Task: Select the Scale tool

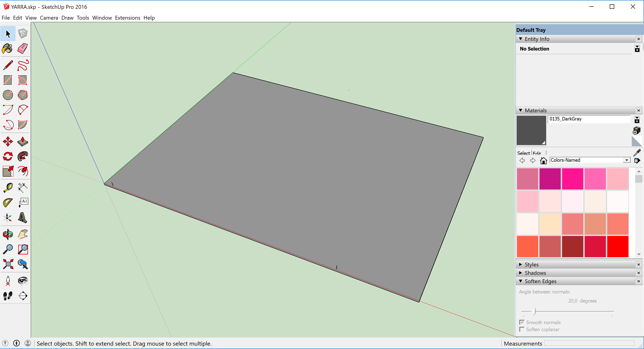Action: [8, 171]
